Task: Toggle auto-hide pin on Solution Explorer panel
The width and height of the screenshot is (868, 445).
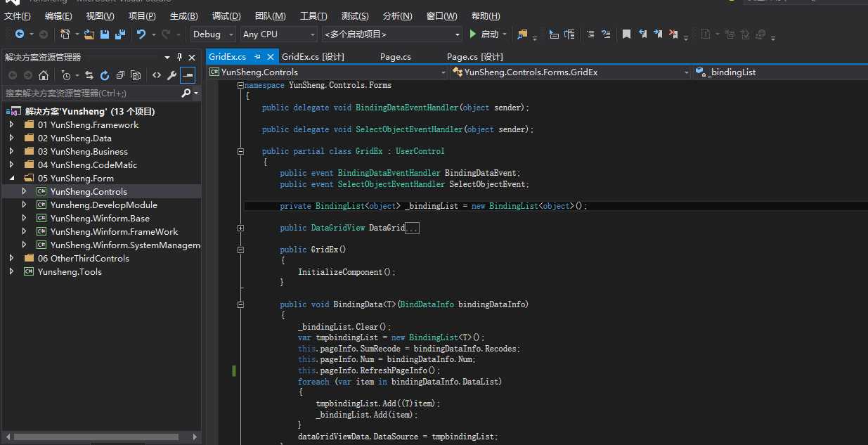Action: click(x=180, y=57)
